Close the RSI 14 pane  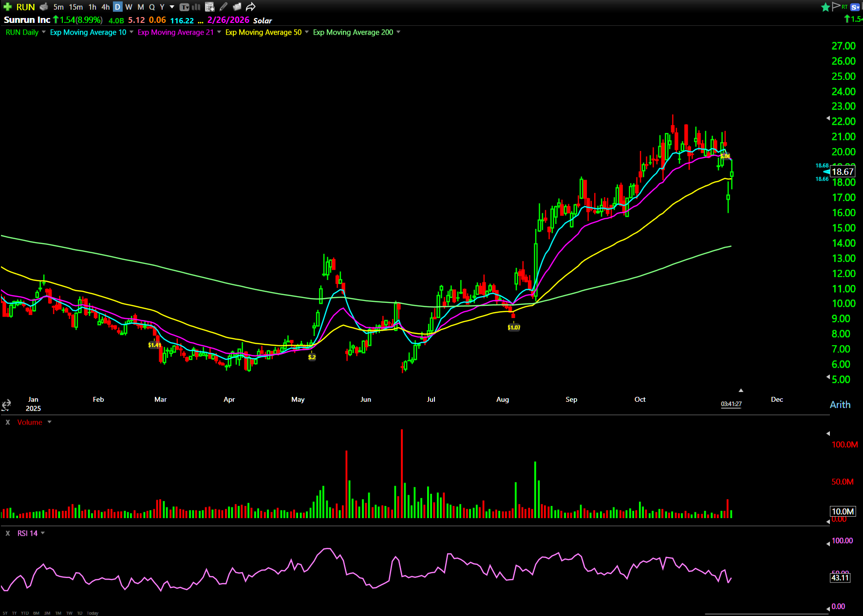pyautogui.click(x=8, y=533)
